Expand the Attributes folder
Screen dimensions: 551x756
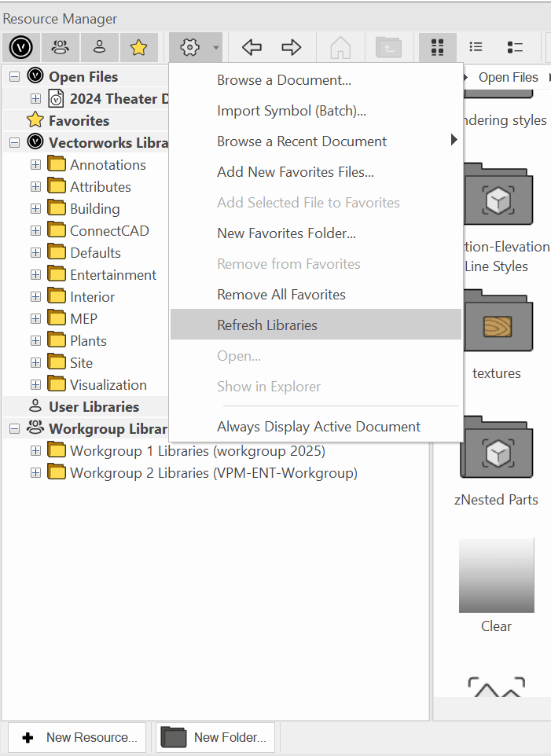tap(35, 186)
